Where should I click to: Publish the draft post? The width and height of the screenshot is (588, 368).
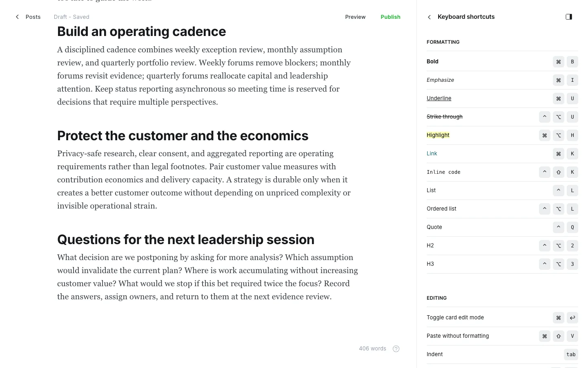[390, 17]
